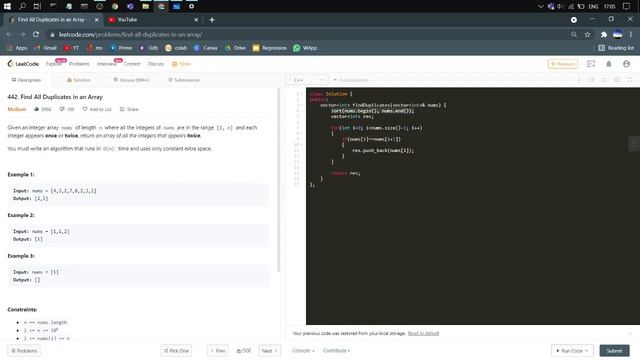Screen dimensions: 640x360
Task: Click the dislike icon showing 189
Action: point(62,109)
